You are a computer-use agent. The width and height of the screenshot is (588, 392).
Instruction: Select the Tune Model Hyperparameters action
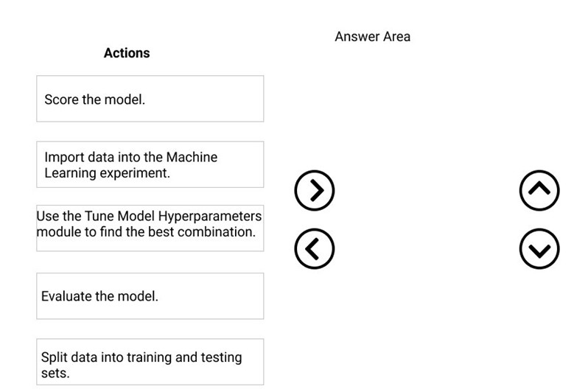(x=150, y=228)
